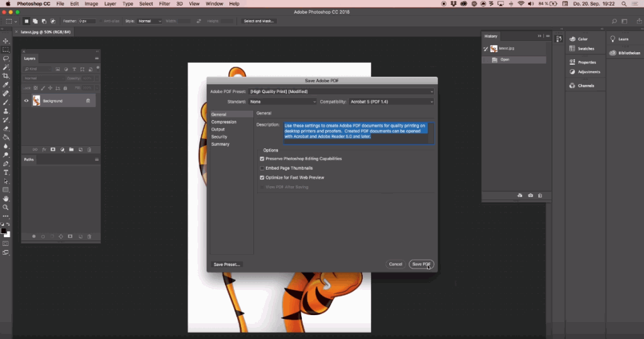
Task: Select the Healing Brush tool
Action: pos(6,94)
